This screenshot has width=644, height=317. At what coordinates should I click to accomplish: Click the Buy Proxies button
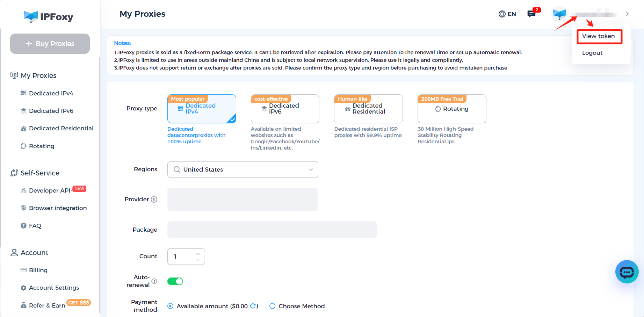pos(50,43)
